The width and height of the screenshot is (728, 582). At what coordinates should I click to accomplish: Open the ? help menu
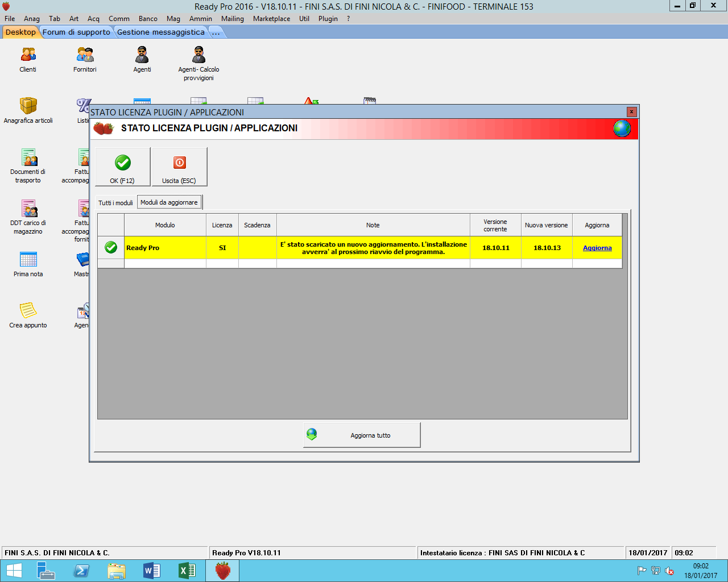coord(349,19)
